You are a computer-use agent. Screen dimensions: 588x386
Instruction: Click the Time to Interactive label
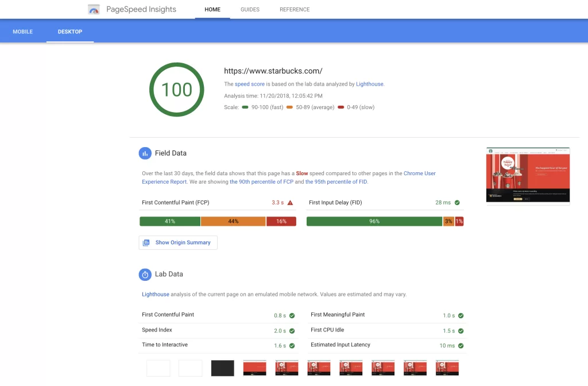(165, 345)
